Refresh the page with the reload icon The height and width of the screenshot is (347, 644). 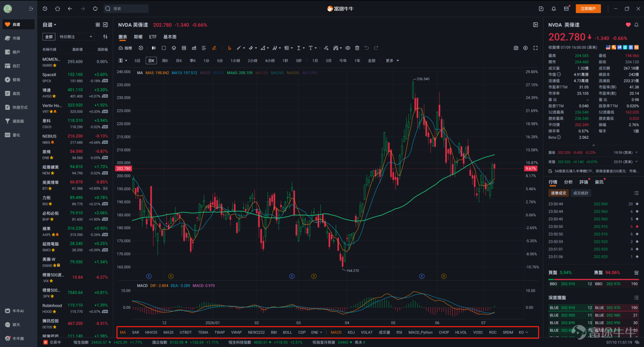coord(95,8)
